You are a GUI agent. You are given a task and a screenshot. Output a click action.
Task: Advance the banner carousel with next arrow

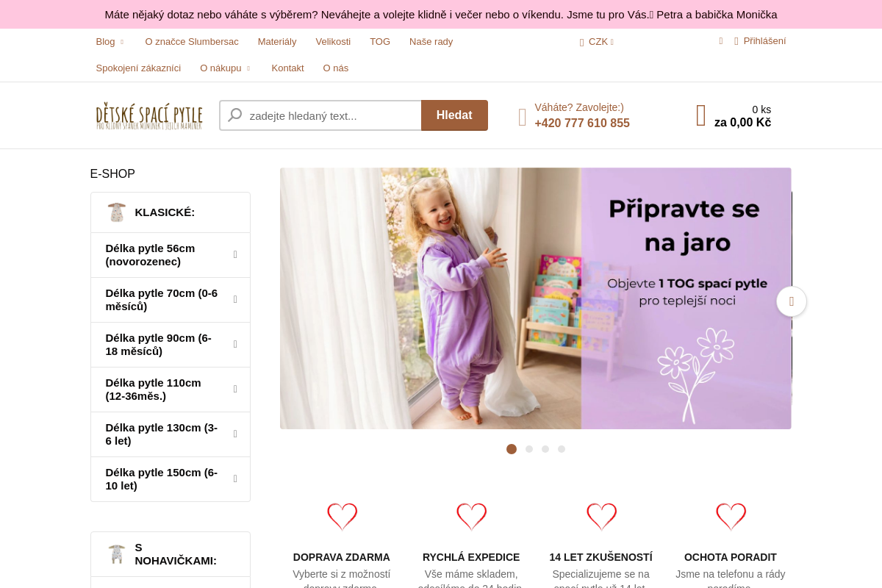coord(791,301)
